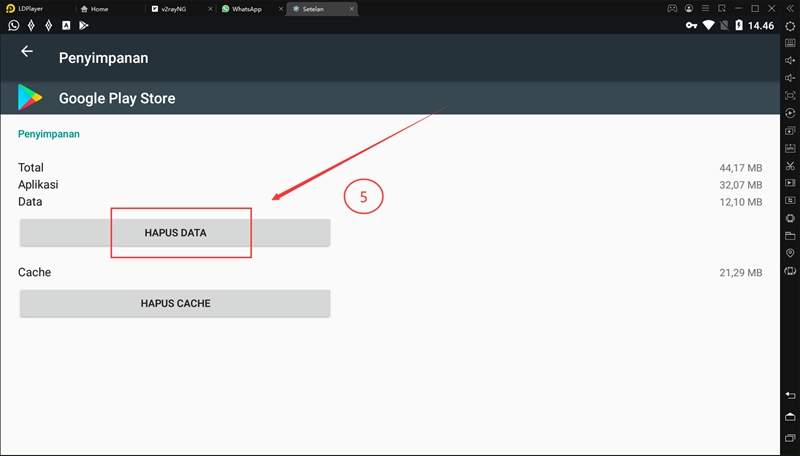Image resolution: width=800 pixels, height=456 pixels.
Task: Click the first v2rayNG notification icon
Action: (x=31, y=25)
